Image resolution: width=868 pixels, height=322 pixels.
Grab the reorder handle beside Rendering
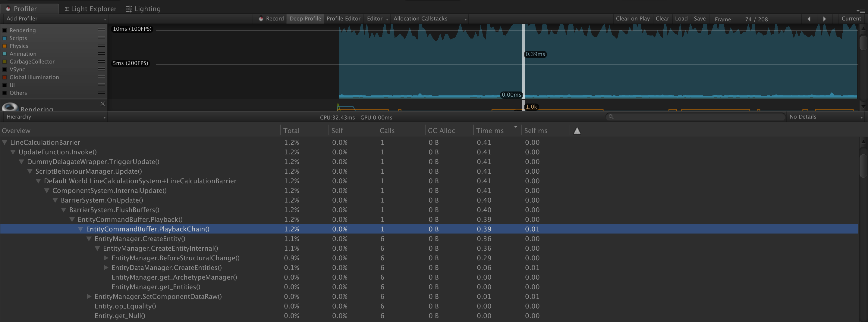102,30
